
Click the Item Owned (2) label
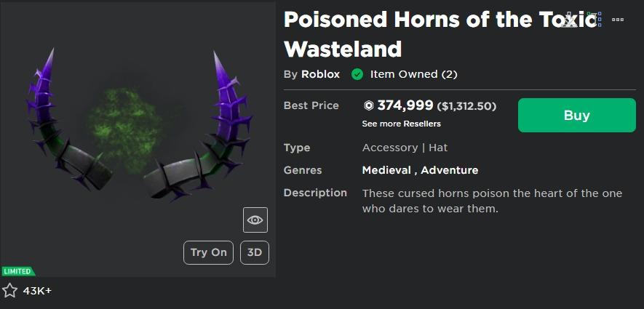[413, 74]
